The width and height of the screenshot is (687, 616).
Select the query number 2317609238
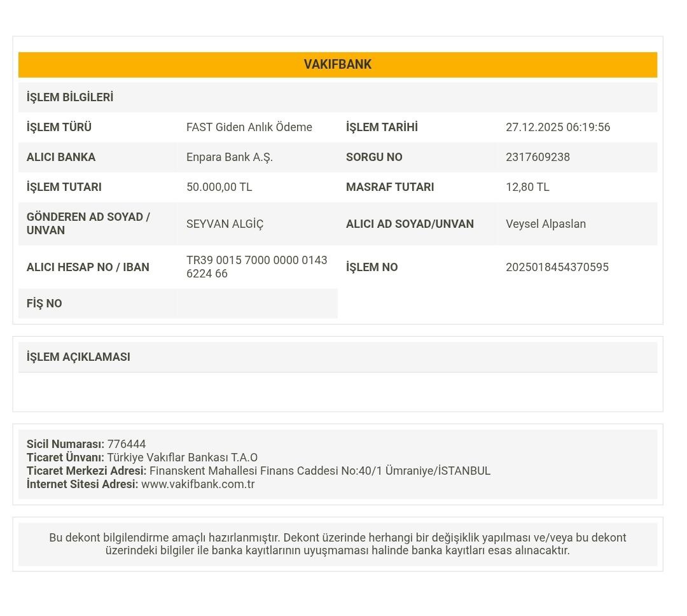(x=538, y=157)
